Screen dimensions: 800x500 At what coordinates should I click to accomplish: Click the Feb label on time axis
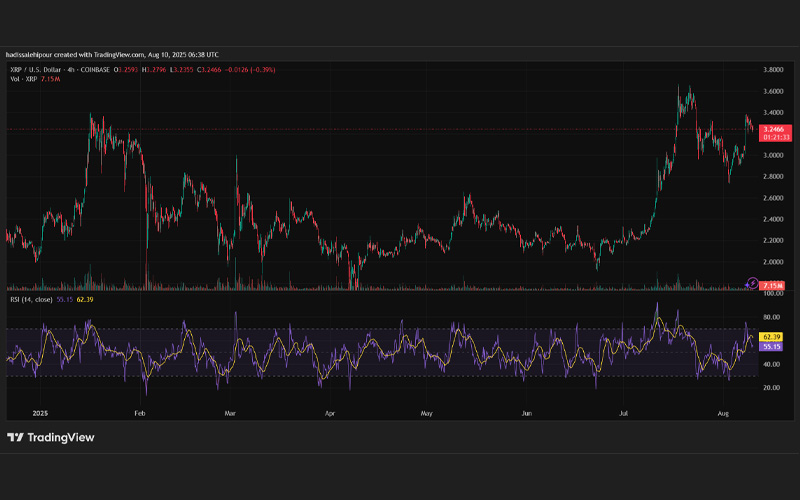coord(140,413)
